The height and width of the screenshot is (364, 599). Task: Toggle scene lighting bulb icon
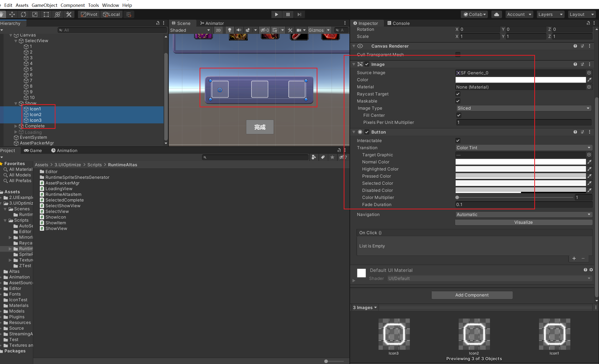229,30
